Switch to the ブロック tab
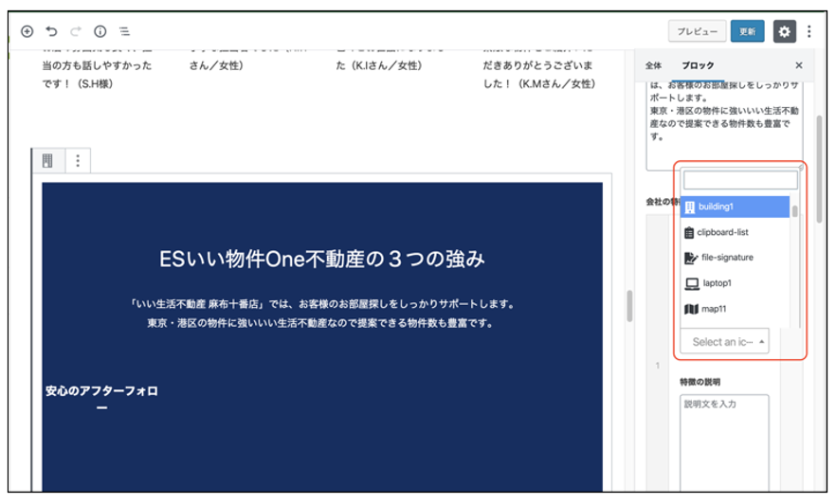The image size is (836, 504). tap(698, 65)
